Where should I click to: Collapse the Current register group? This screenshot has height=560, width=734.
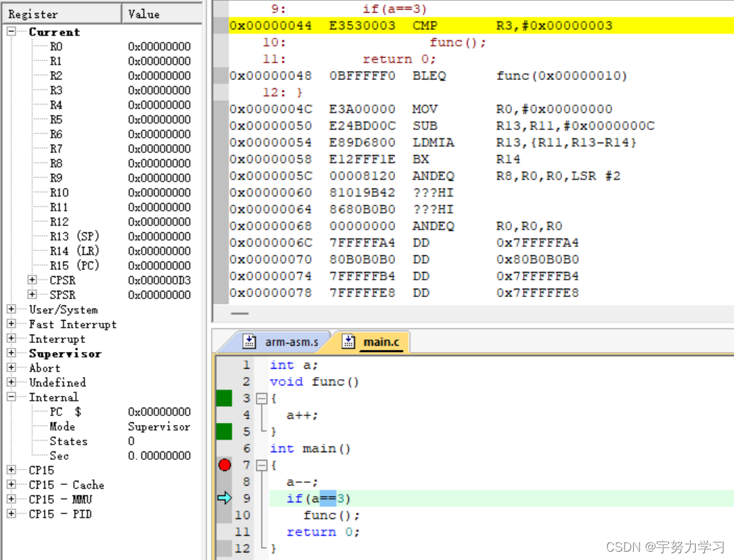point(11,31)
